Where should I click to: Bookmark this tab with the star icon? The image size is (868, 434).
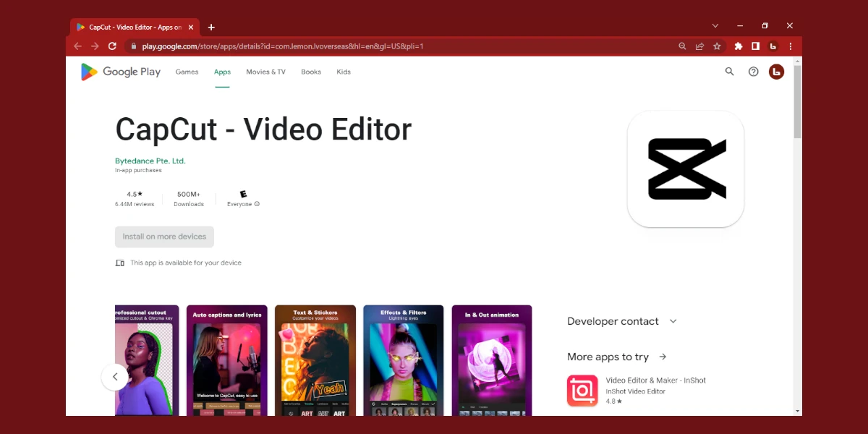pos(717,46)
